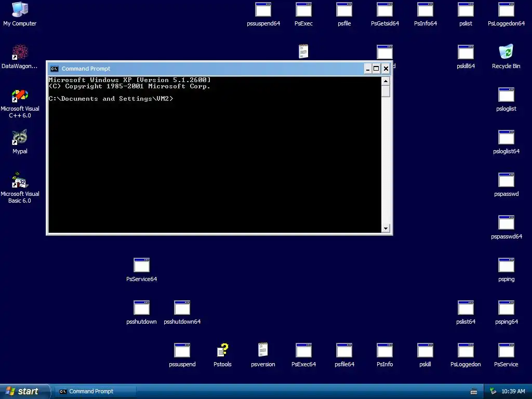
Task: Minimize the Command Prompt window
Action: click(368, 69)
